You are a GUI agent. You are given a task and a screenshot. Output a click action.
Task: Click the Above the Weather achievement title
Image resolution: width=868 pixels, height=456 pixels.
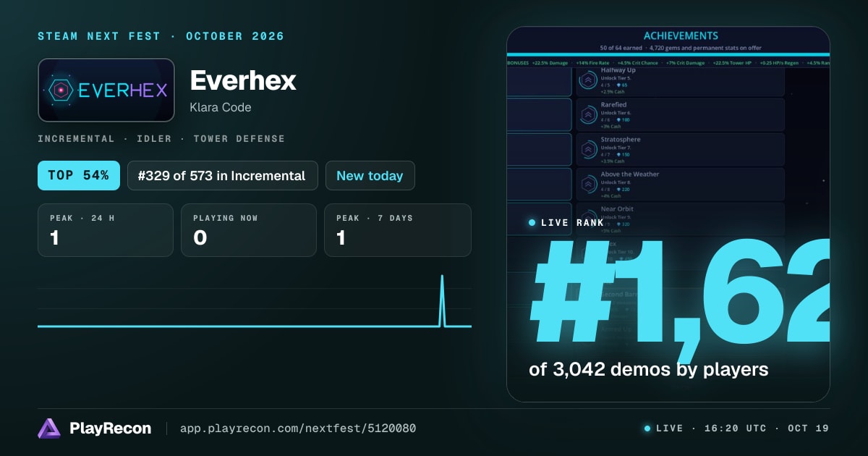tap(630, 174)
